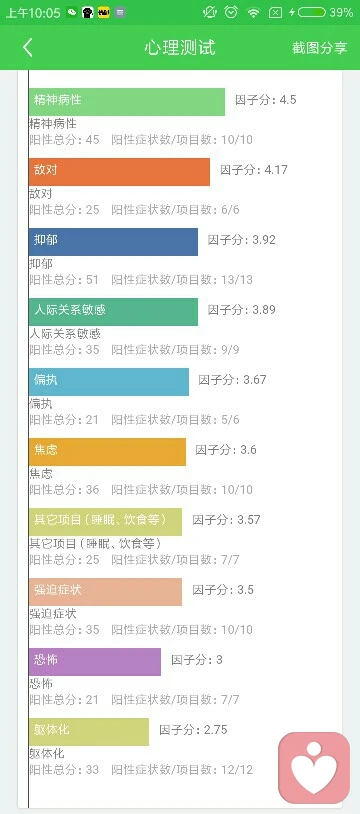This screenshot has width=360, height=814.
Task: Tap the dark blue 抑郁 bar
Action: (x=113, y=242)
